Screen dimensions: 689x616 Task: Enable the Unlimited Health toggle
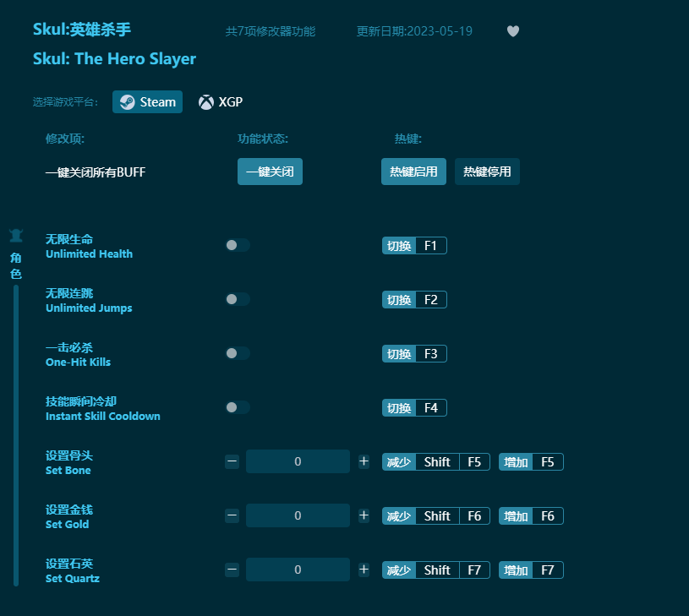(x=237, y=244)
